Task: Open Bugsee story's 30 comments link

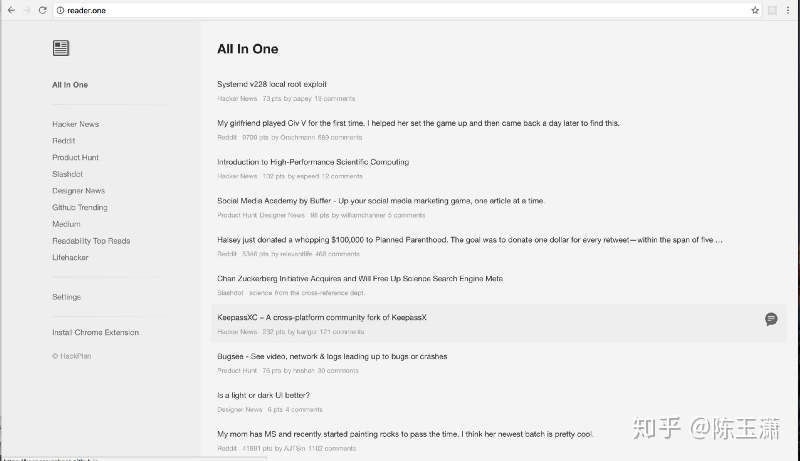Action: 337,371
